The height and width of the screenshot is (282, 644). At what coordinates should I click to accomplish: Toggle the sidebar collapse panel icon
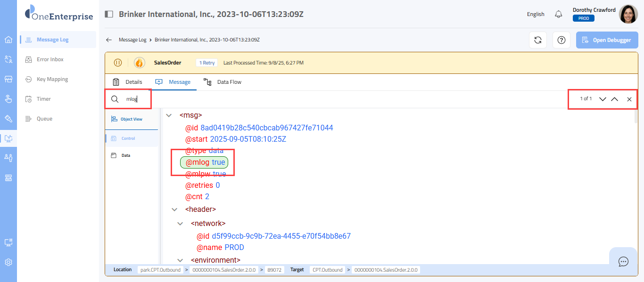[109, 14]
